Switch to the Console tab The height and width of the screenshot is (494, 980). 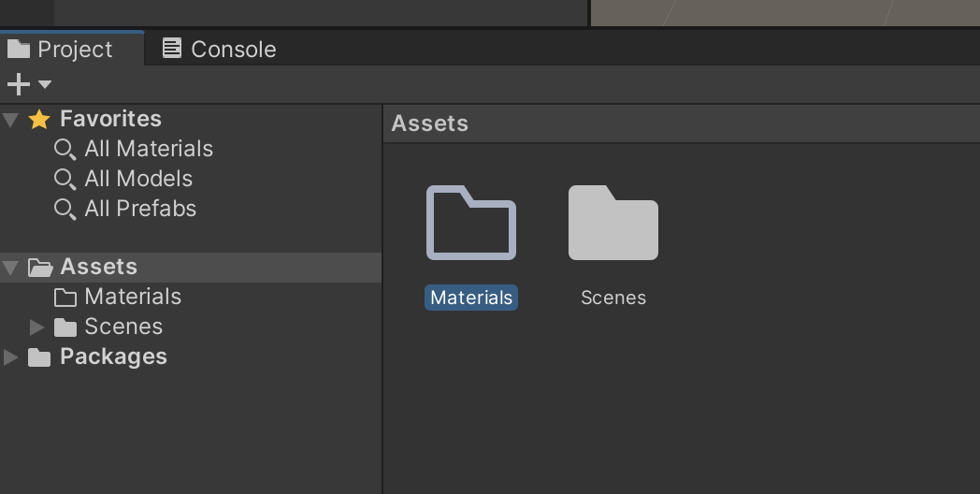point(219,49)
